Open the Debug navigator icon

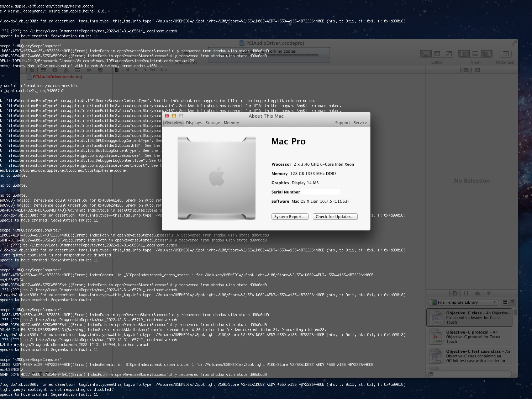(78, 70)
